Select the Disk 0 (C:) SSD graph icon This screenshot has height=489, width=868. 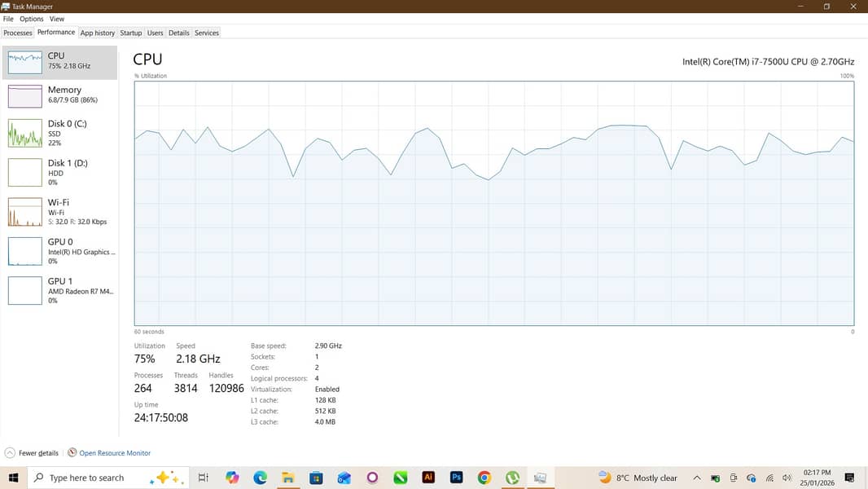(24, 133)
